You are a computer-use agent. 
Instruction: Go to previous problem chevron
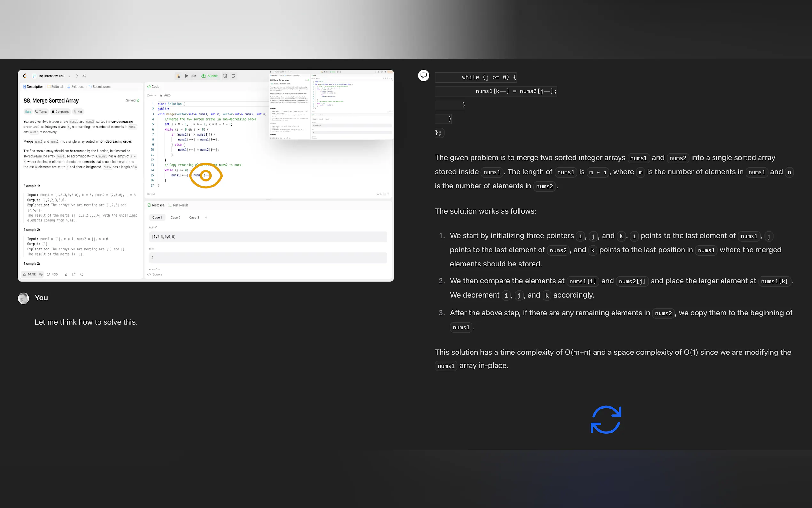coord(69,76)
